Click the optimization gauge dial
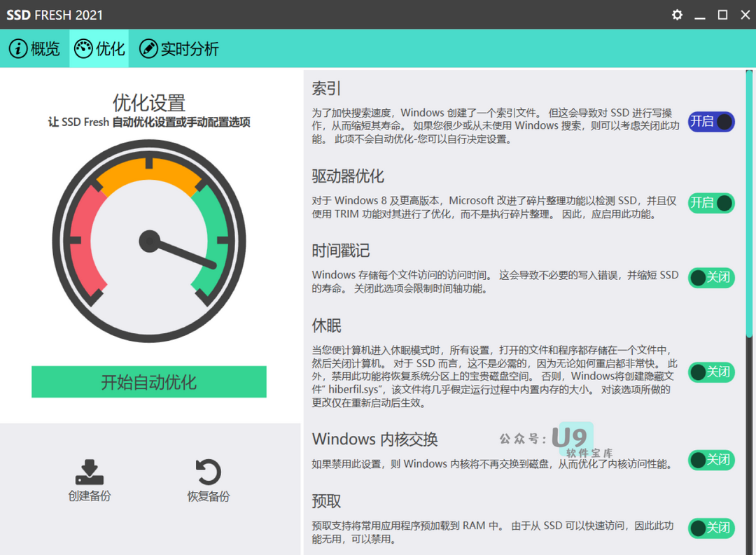This screenshot has height=555, width=756. click(149, 241)
